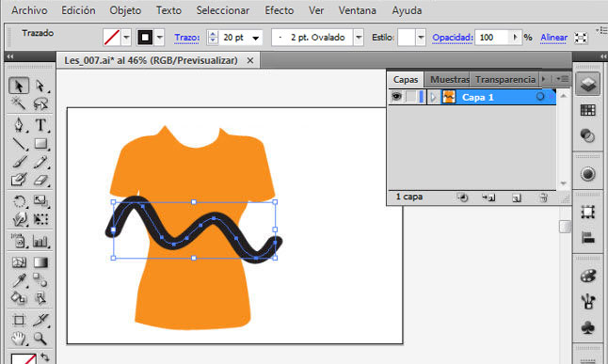608x364 pixels.
Task: Choose the Gradient tool
Action: (40, 262)
